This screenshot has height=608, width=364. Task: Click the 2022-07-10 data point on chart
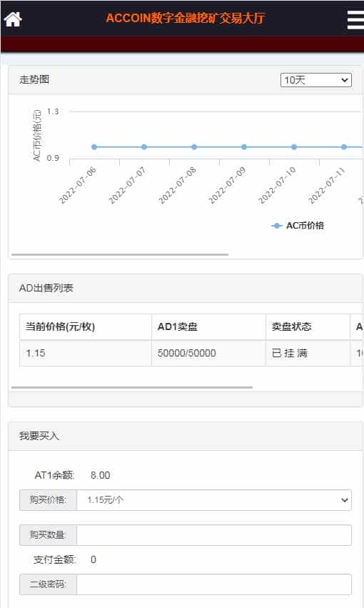click(294, 147)
